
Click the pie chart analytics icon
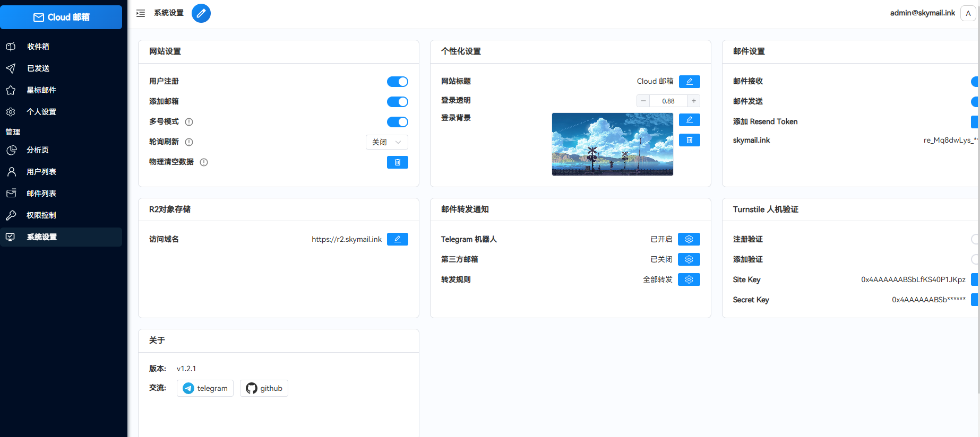point(11,150)
